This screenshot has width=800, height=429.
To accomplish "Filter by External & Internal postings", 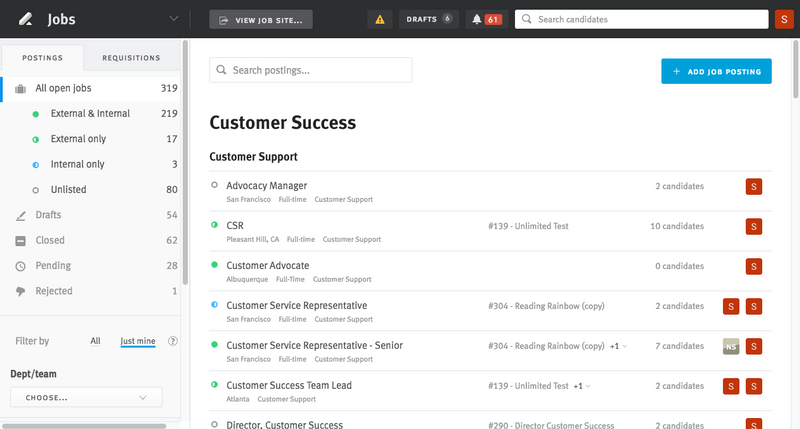I will tap(92, 114).
